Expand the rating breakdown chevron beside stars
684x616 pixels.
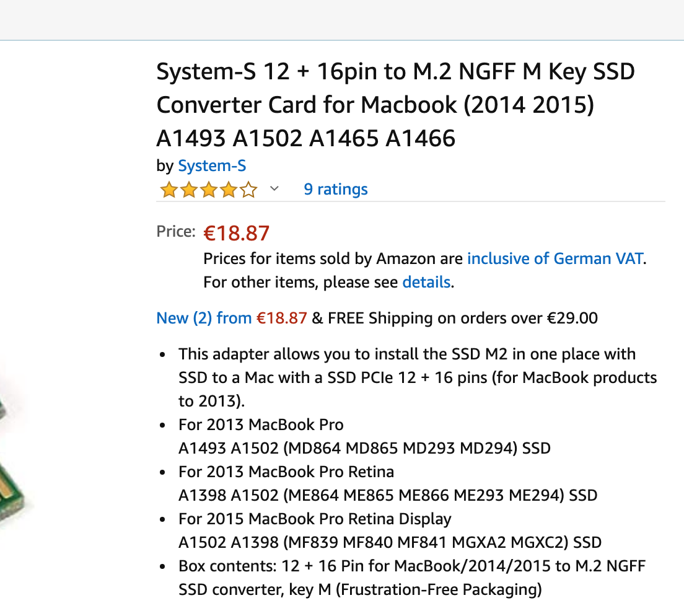click(274, 188)
